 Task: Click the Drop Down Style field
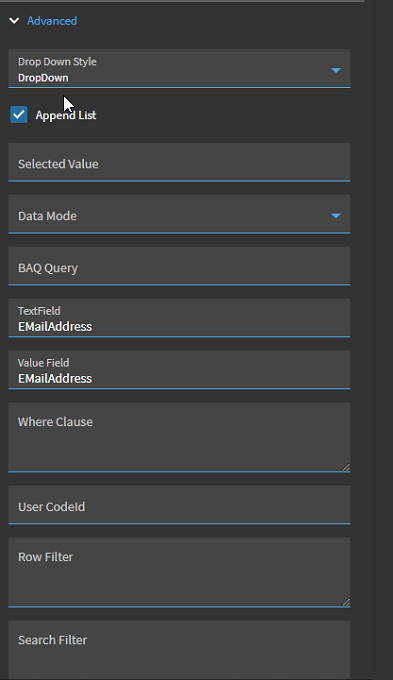[x=179, y=69]
